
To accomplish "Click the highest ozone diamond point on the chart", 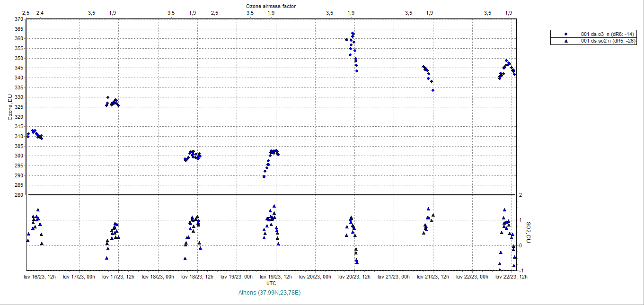I will click(353, 33).
